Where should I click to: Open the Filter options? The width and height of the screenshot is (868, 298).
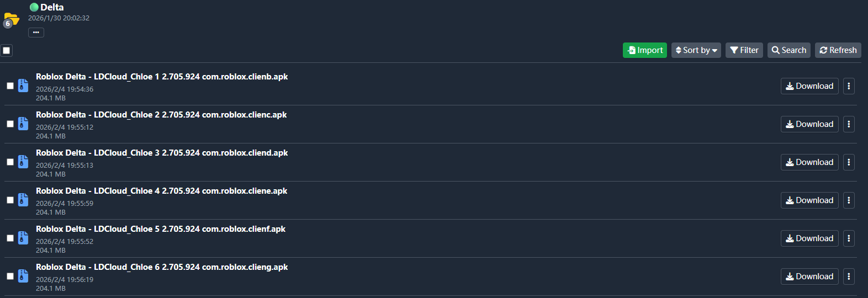[744, 50]
